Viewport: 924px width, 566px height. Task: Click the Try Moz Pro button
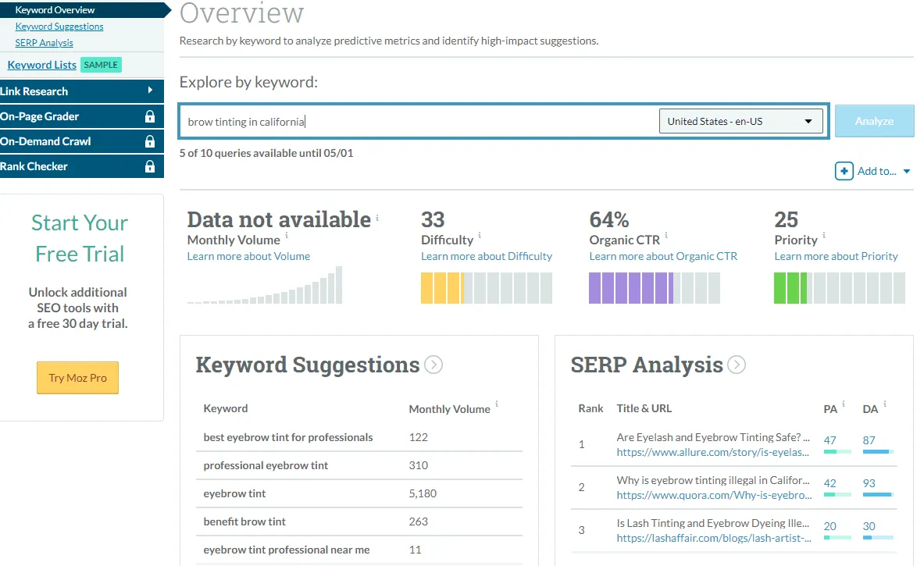(77, 378)
